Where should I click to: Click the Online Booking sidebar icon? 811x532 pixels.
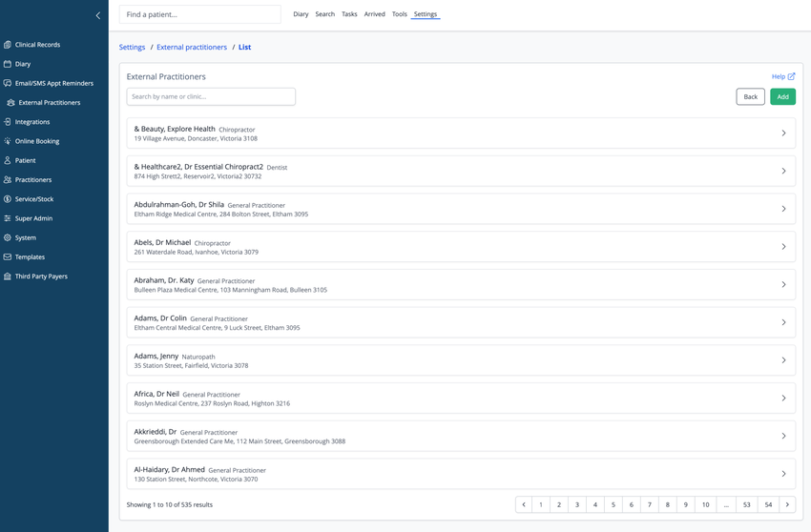coord(8,141)
